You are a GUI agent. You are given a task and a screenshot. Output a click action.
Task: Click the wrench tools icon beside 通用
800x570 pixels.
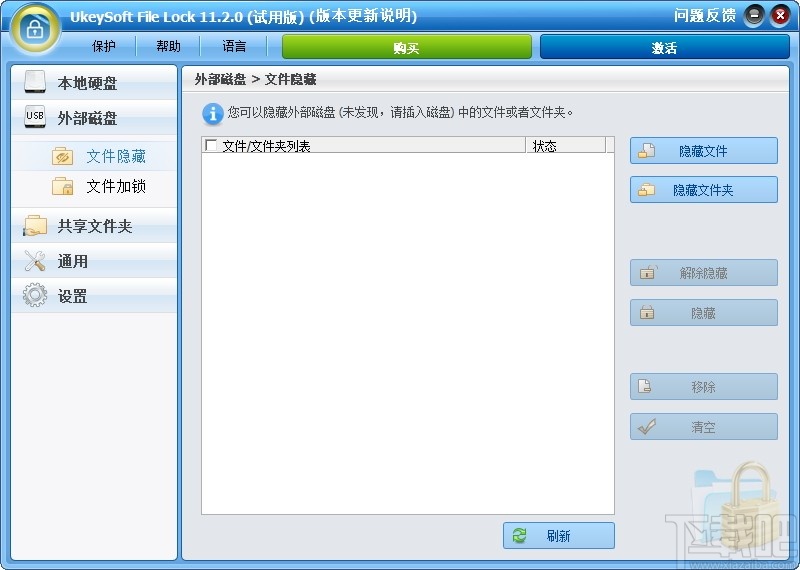35,261
